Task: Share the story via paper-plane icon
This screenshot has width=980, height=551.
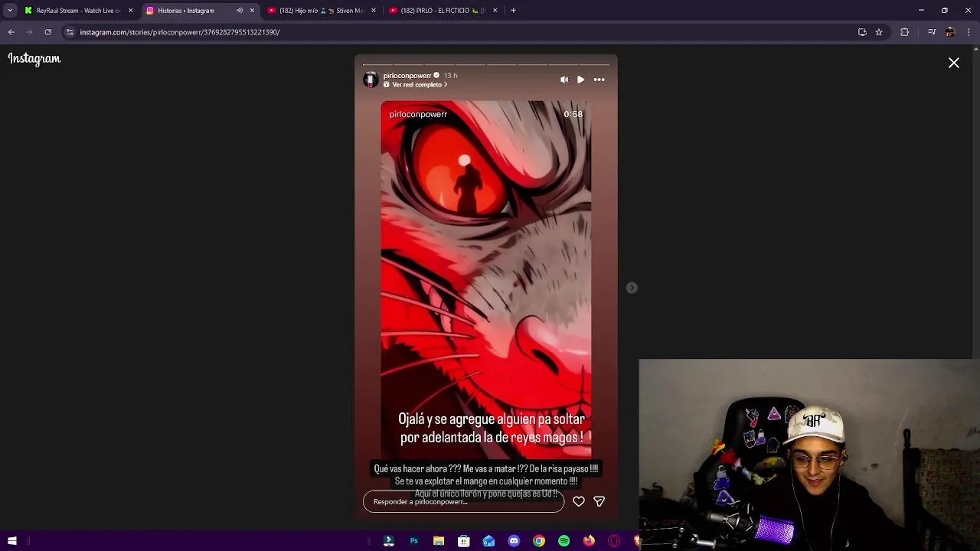Action: (599, 501)
